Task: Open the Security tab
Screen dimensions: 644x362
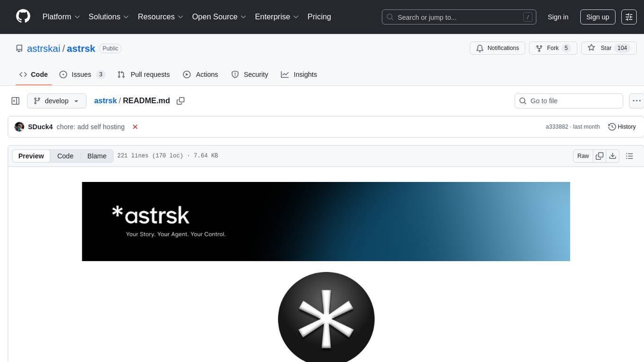Action: pos(250,74)
